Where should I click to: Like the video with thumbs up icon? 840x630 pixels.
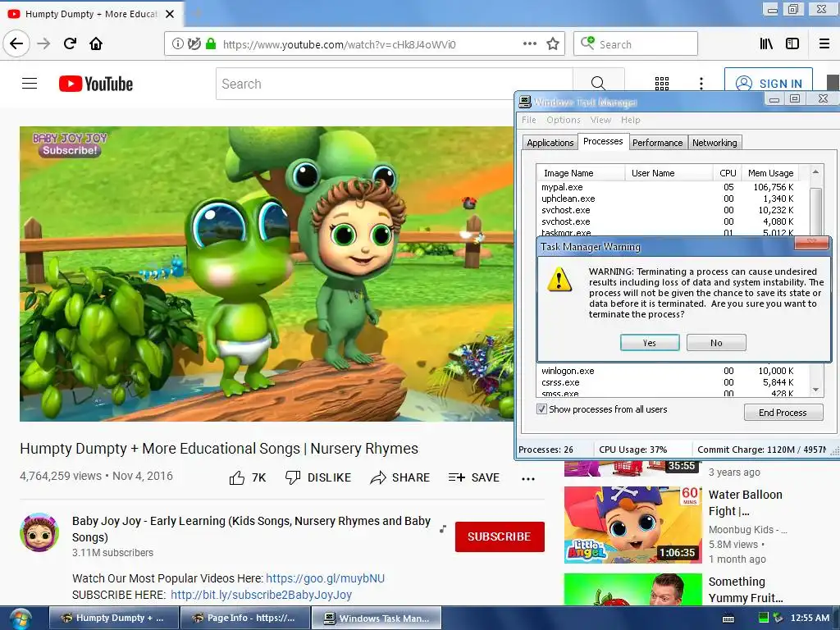click(237, 478)
